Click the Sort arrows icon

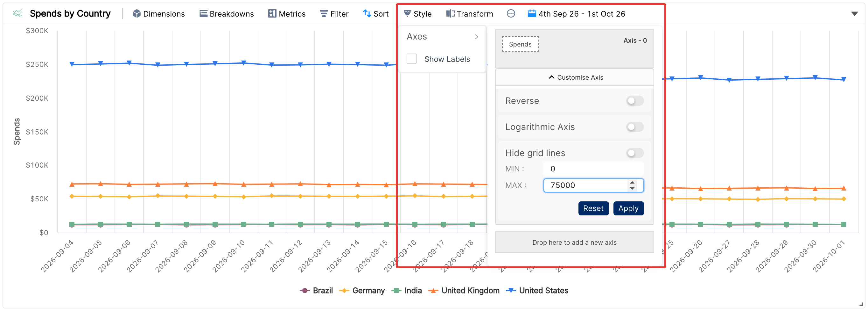pyautogui.click(x=367, y=13)
